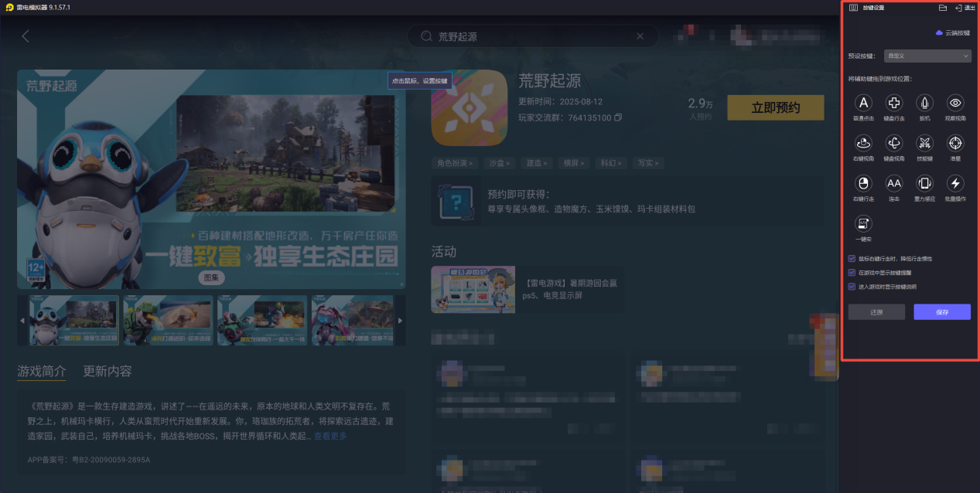
Task: Click the 12+ age rating badge
Action: coord(35,270)
